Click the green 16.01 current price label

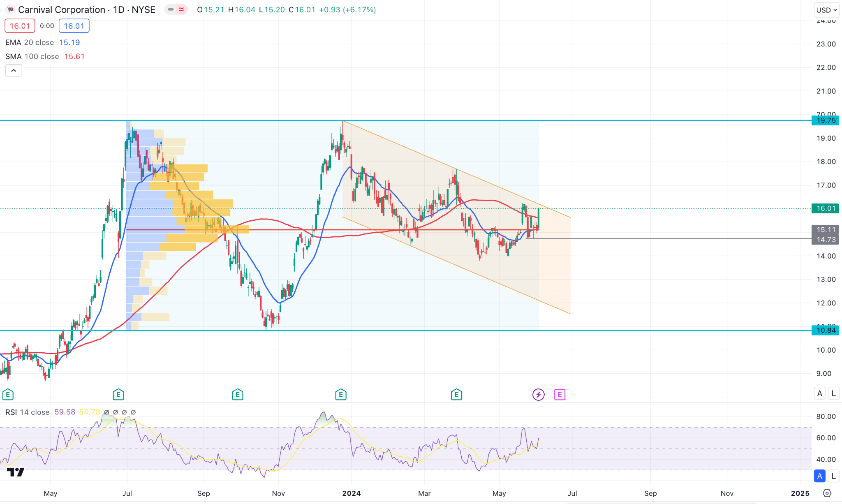pyautogui.click(x=826, y=208)
